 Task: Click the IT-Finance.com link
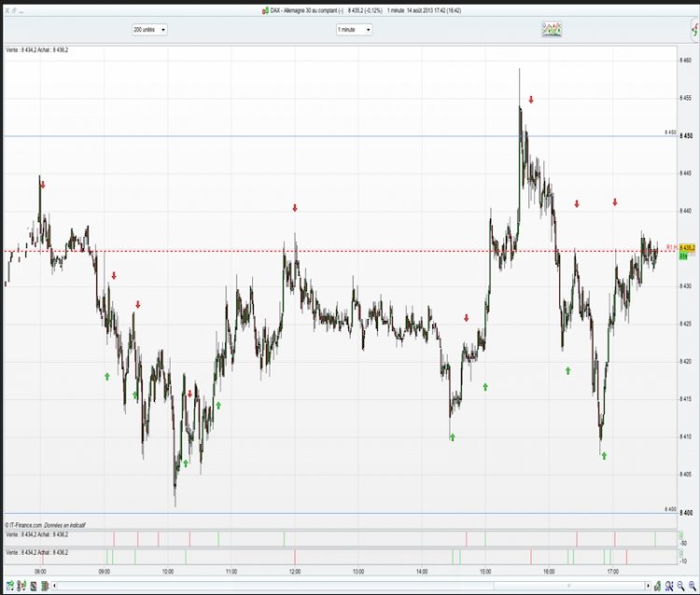click(x=23, y=525)
